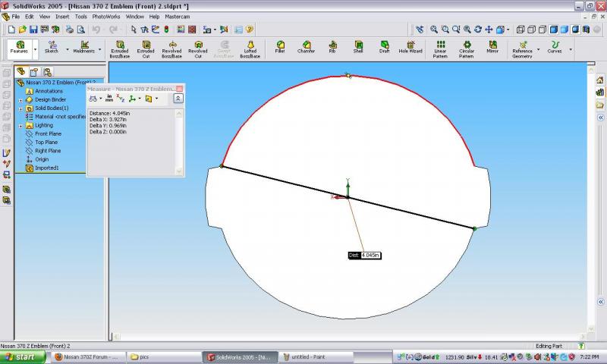The width and height of the screenshot is (607, 364).
Task: Click Extruded Boss/Base tool
Action: (120, 49)
